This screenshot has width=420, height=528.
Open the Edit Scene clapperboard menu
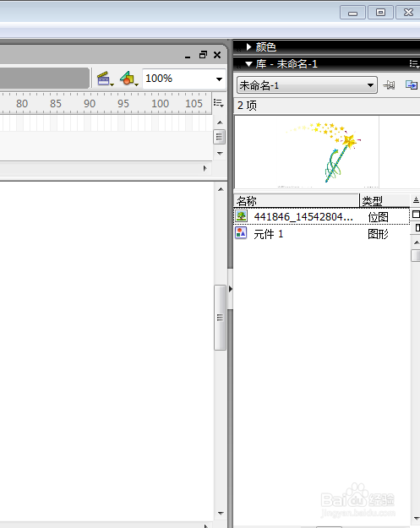[105, 79]
